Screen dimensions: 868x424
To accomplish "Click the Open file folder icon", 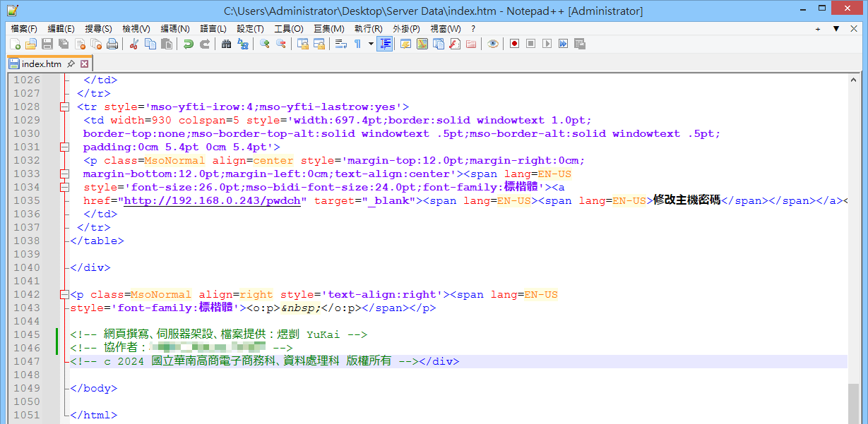I will coord(31,44).
